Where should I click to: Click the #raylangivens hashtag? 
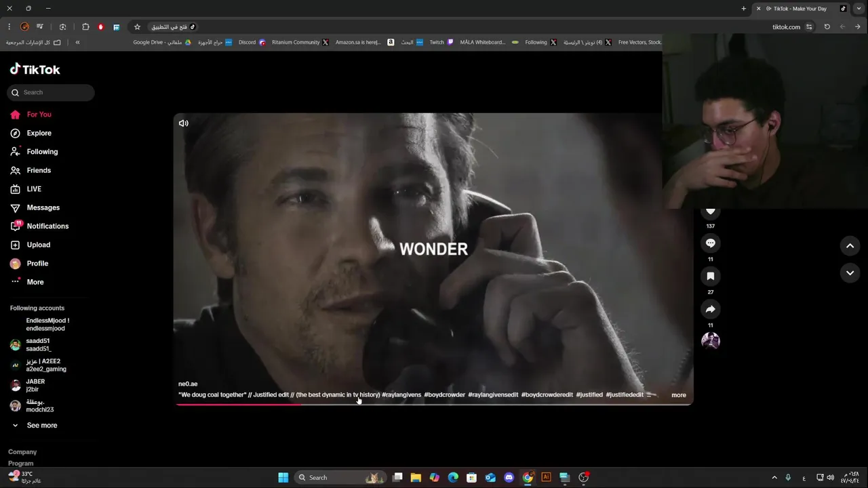[x=401, y=394]
